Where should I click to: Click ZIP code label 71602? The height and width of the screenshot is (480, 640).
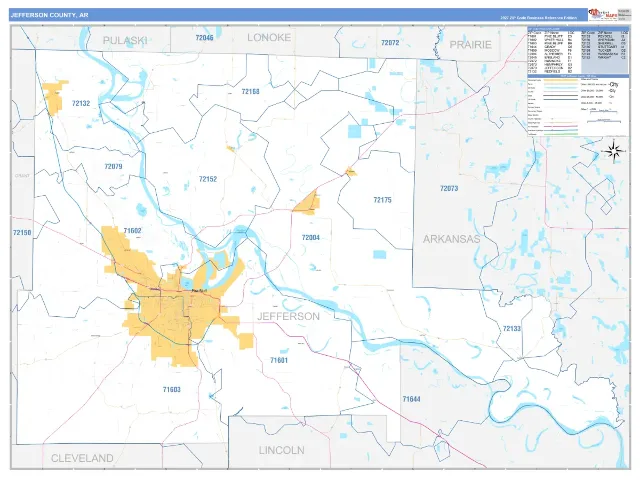tap(132, 231)
